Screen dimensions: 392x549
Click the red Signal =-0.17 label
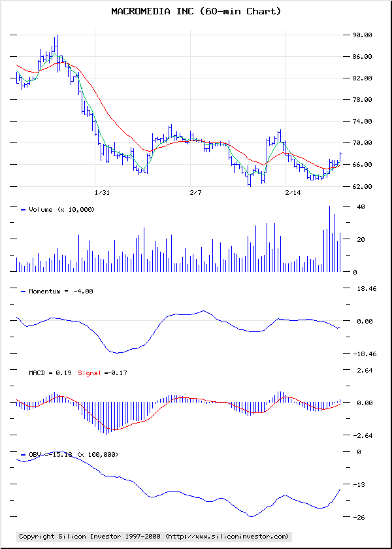click(103, 373)
